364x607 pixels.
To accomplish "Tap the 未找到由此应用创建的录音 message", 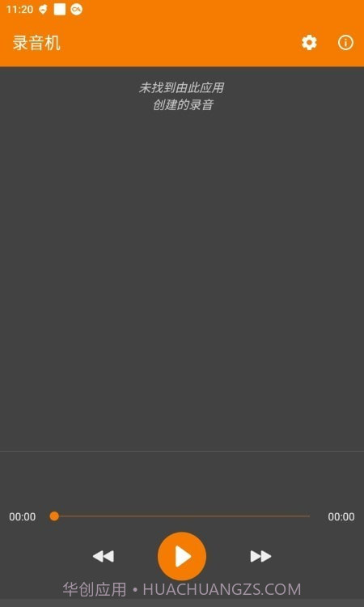I will click(182, 96).
